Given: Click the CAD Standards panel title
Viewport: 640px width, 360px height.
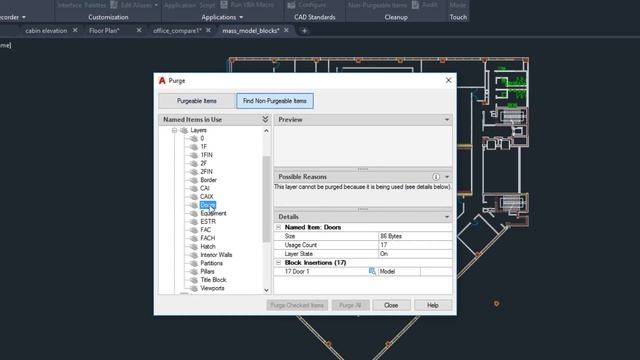Looking at the screenshot, I should tap(315, 17).
